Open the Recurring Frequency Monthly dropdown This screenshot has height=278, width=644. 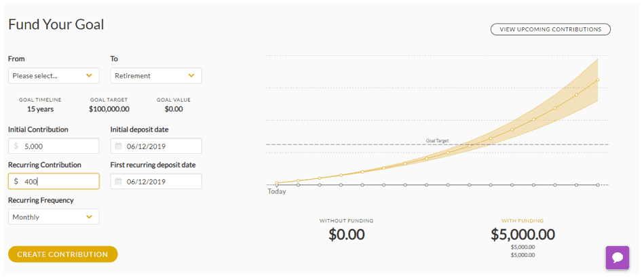pos(54,217)
